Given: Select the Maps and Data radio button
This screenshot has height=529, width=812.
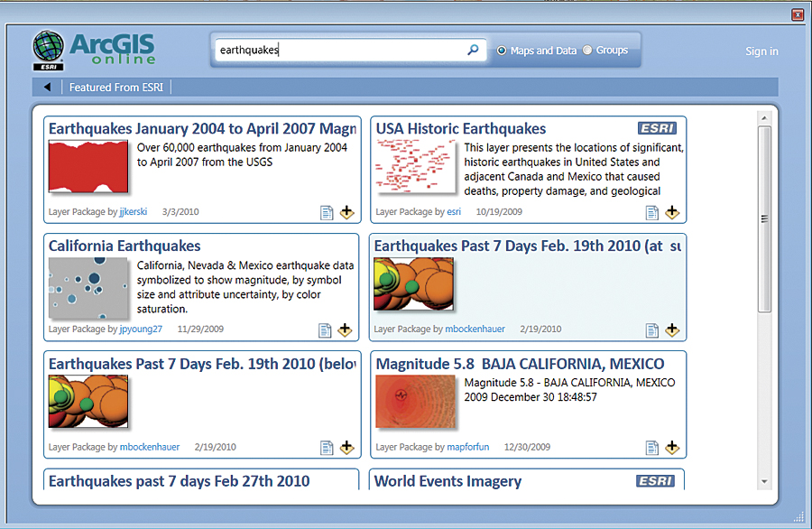Looking at the screenshot, I should pyautogui.click(x=502, y=51).
